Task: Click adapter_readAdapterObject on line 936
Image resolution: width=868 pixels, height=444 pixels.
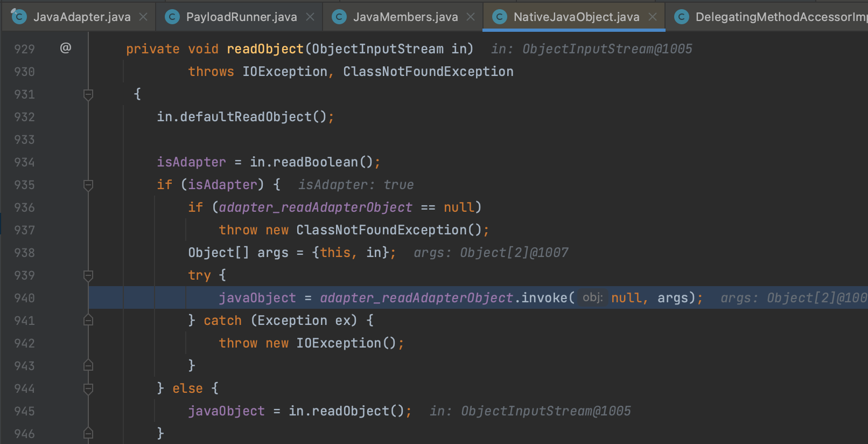Action: [x=316, y=207]
